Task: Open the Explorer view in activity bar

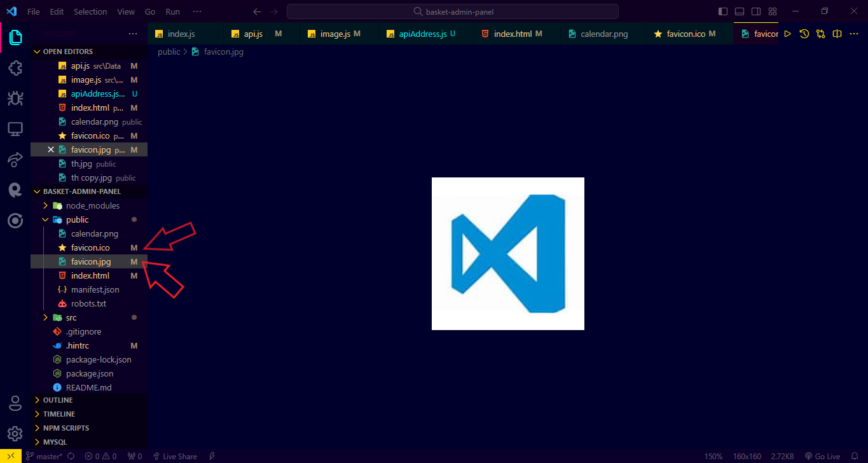Action: coord(15,39)
